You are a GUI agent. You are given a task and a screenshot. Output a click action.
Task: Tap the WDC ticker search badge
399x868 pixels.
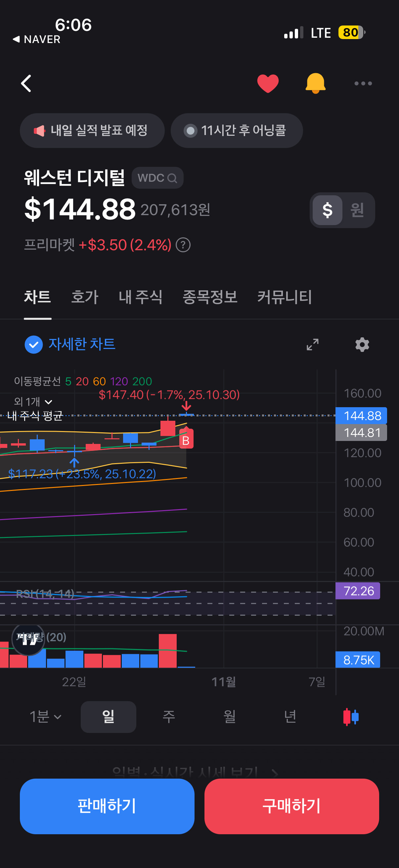157,177
